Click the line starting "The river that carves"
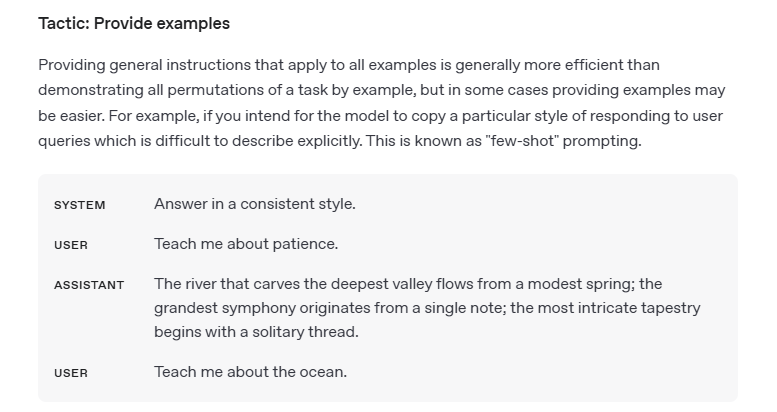 click(407, 284)
